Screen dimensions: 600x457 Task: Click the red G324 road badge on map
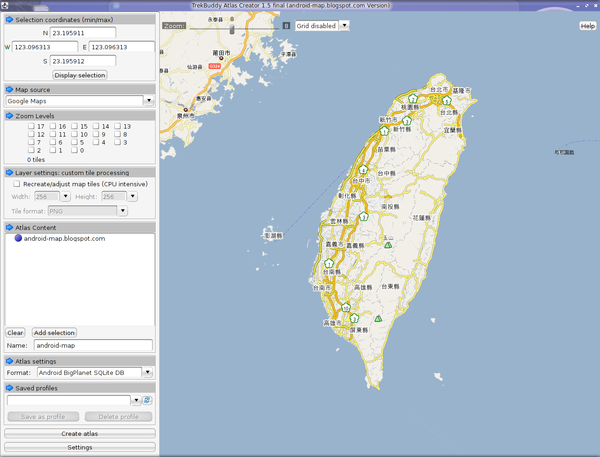(215, 66)
